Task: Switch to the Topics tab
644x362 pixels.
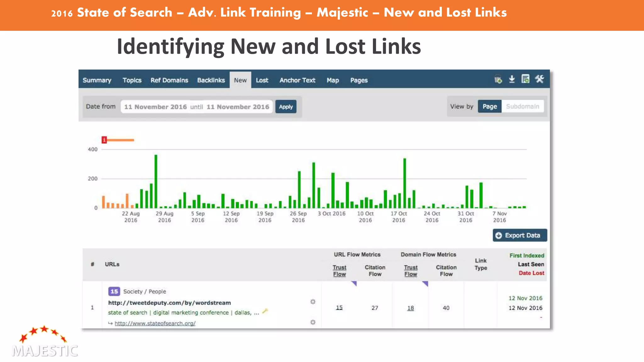Action: pos(132,80)
